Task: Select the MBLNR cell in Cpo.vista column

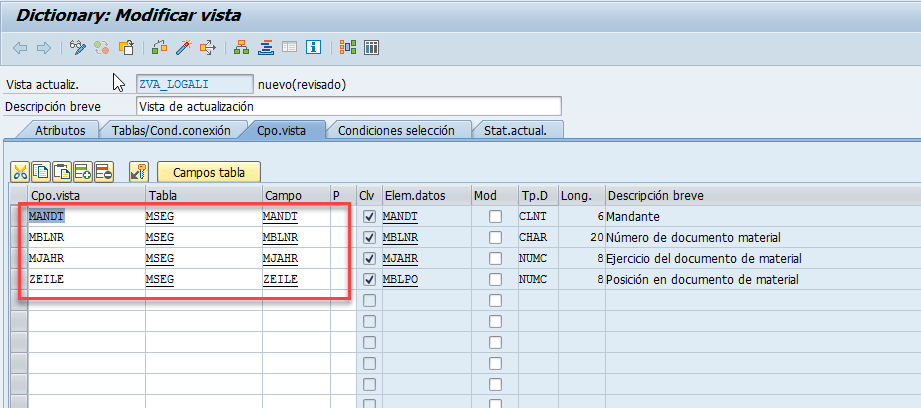Action: pyautogui.click(x=86, y=238)
